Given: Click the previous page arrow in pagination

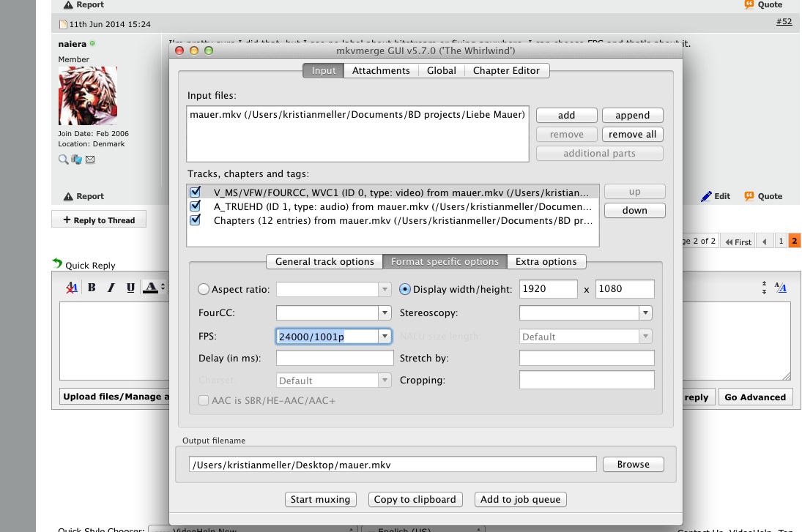Looking at the screenshot, I should (765, 241).
